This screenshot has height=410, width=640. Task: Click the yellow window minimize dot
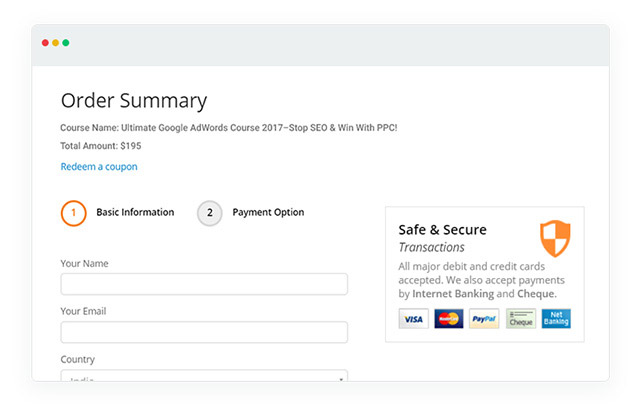[56, 42]
